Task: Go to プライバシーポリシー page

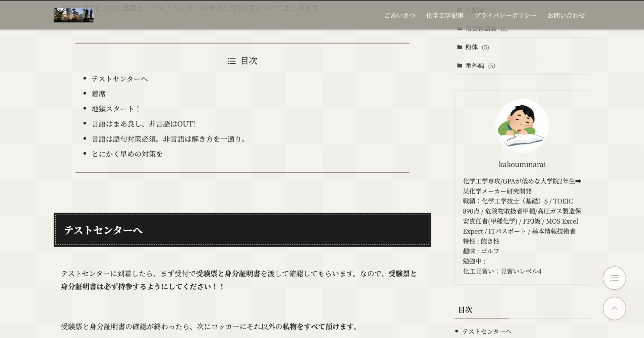Action: 505,15
